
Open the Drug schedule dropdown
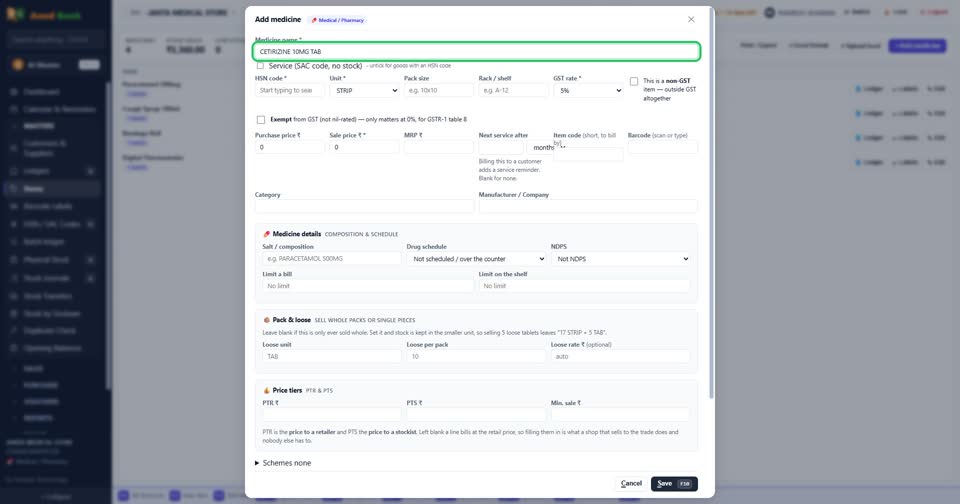click(476, 259)
